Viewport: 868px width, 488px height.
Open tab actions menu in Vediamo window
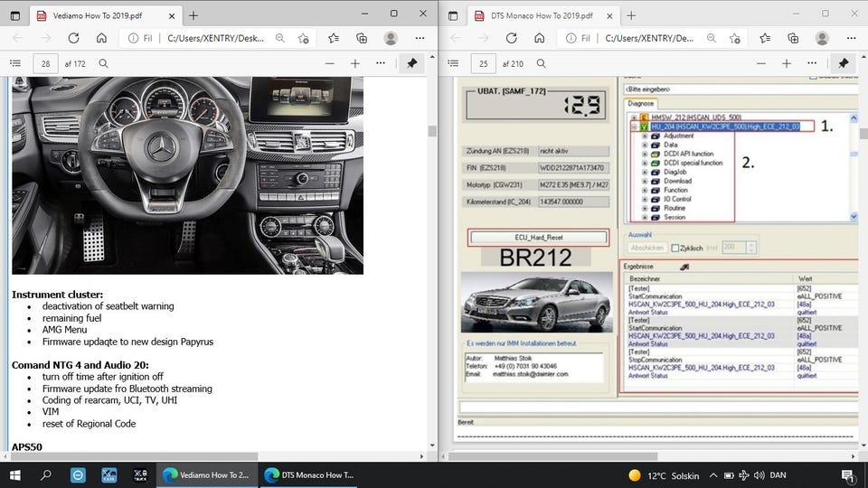point(14,14)
